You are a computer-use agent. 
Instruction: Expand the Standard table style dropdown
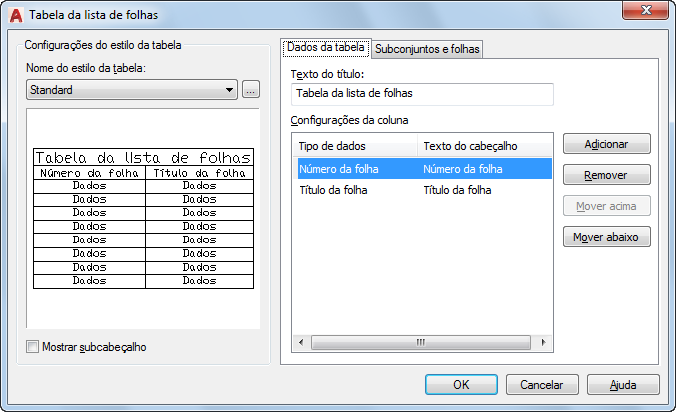[132, 90]
